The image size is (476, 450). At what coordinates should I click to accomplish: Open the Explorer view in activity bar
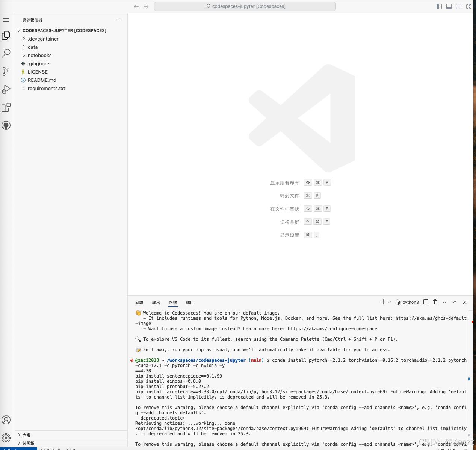tap(6, 35)
